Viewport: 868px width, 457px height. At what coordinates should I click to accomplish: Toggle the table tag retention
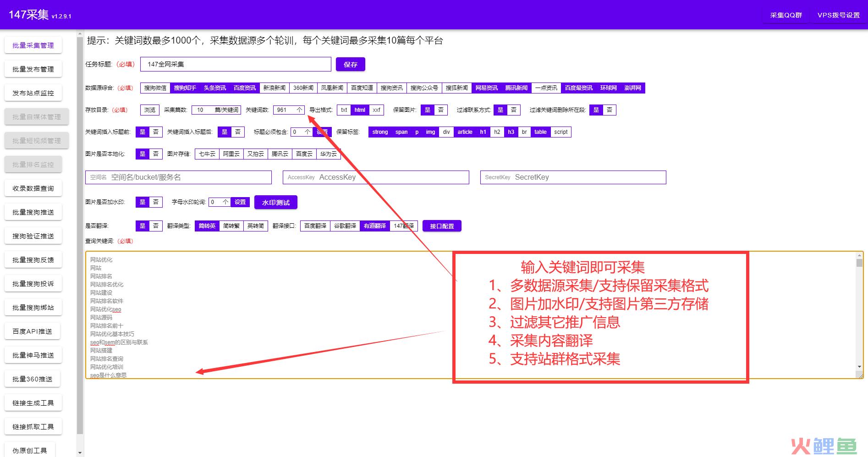pos(540,132)
